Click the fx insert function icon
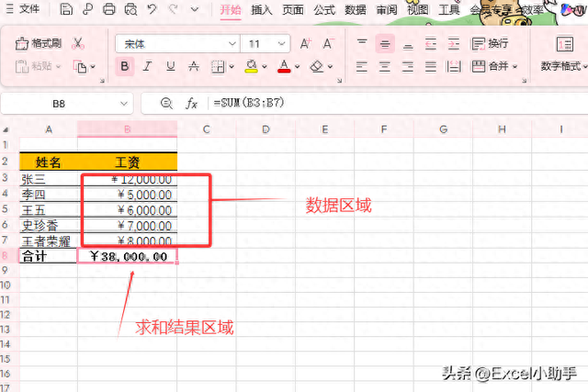Image resolution: width=588 pixels, height=392 pixels. [x=192, y=103]
